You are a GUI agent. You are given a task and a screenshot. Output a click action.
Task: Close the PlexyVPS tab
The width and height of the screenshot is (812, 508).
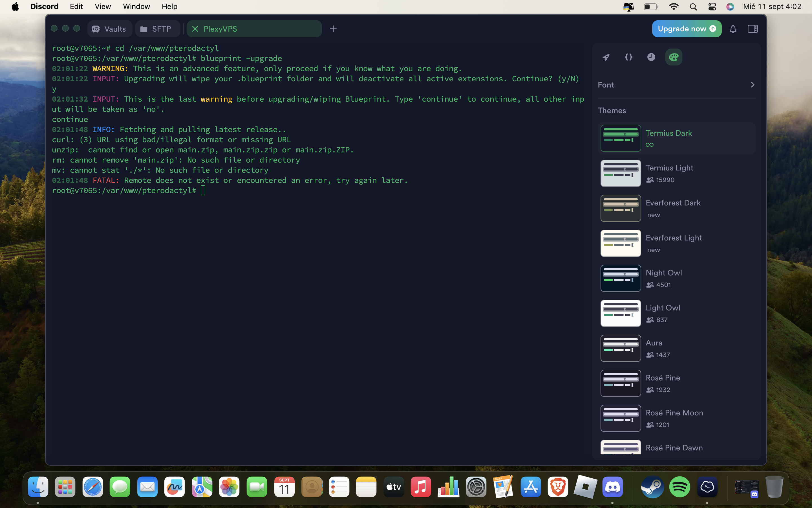(195, 29)
